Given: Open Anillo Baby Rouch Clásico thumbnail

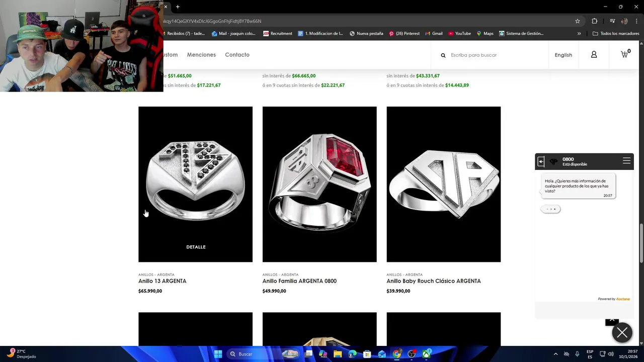Looking at the screenshot, I should click(443, 184).
